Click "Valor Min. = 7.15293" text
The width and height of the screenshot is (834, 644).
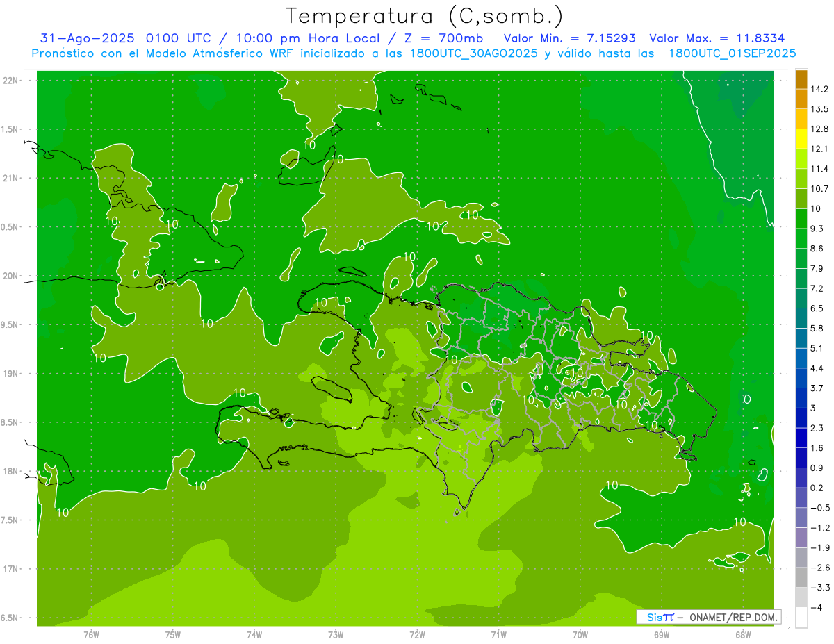click(569, 38)
